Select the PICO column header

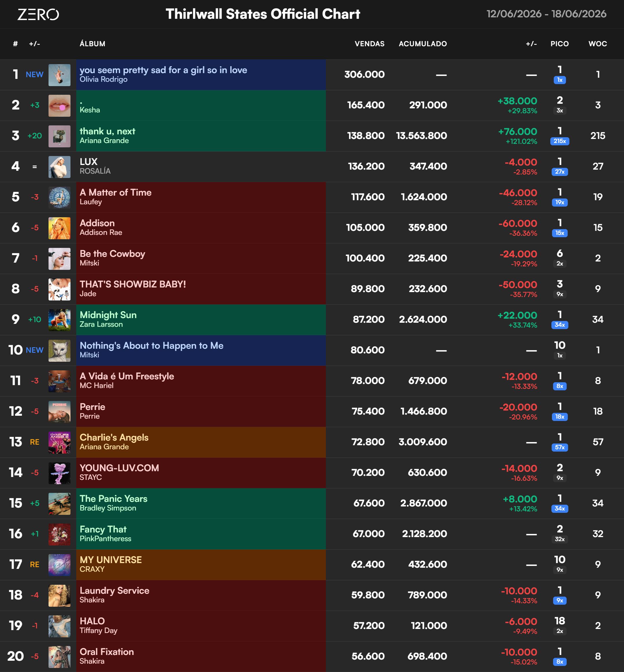[560, 44]
